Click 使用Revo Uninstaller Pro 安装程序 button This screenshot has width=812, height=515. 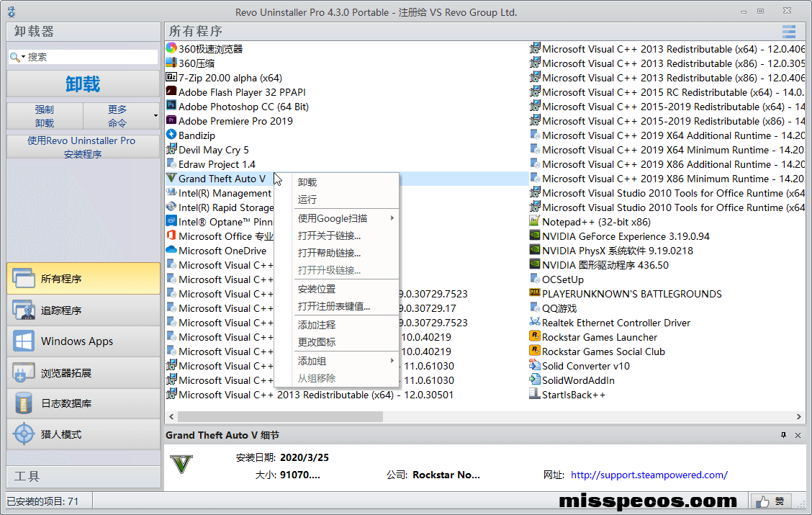click(x=83, y=147)
